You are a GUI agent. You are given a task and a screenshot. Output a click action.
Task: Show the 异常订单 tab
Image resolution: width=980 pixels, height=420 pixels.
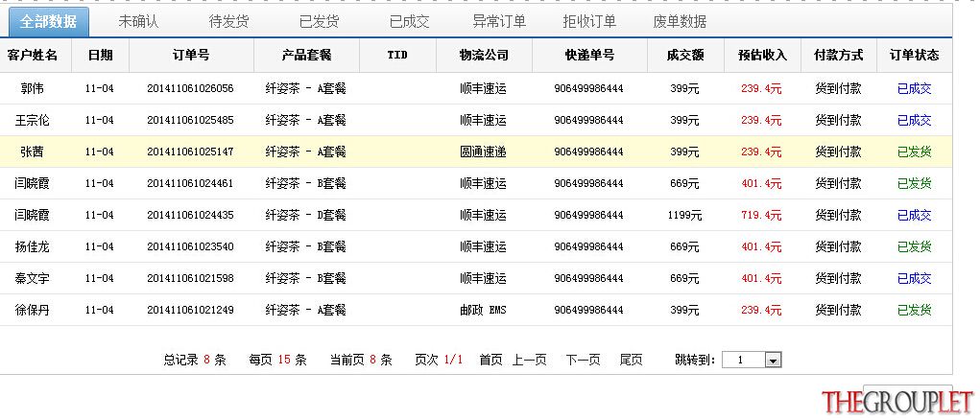(x=499, y=22)
